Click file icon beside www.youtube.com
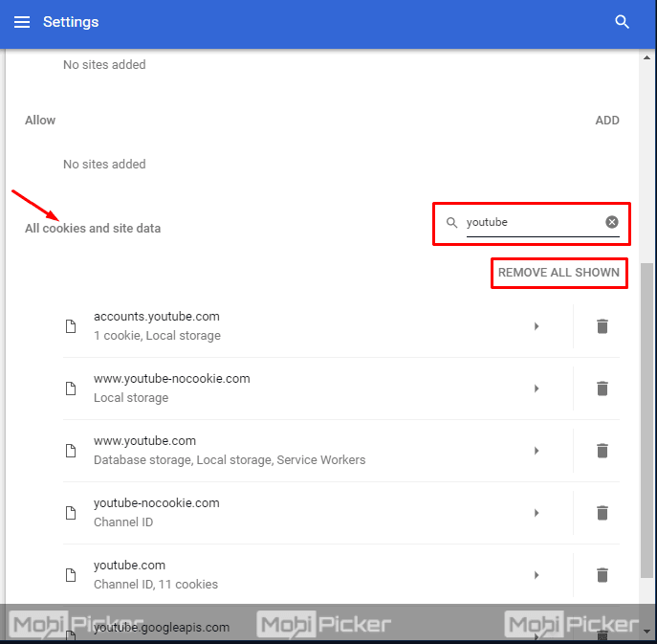 pos(71,451)
